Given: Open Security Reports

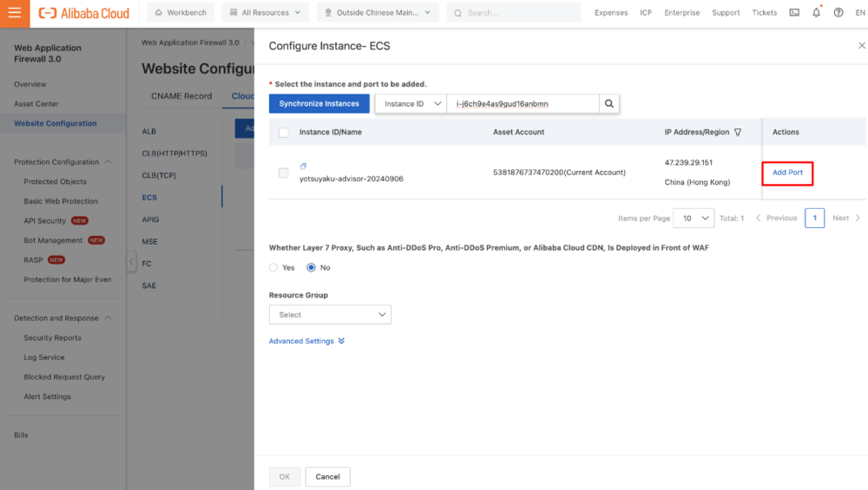Looking at the screenshot, I should pyautogui.click(x=53, y=338).
